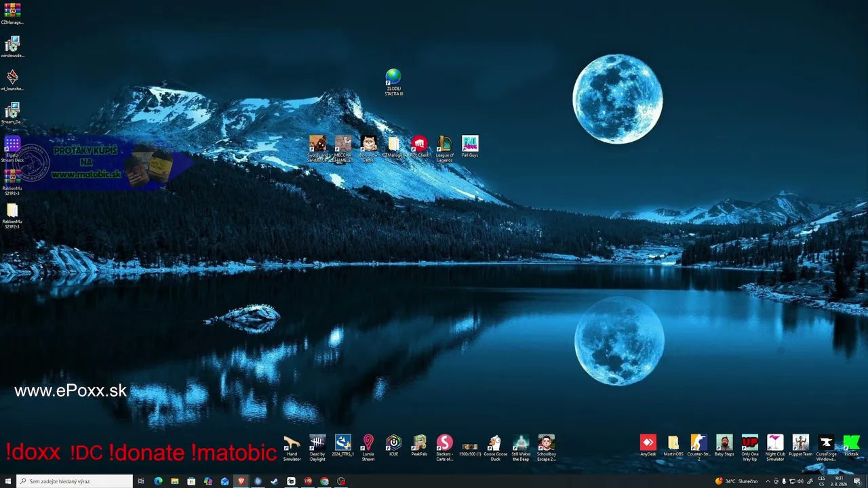
Task: Open RaktionMu S21P2-3 folder icon
Action: (12, 216)
